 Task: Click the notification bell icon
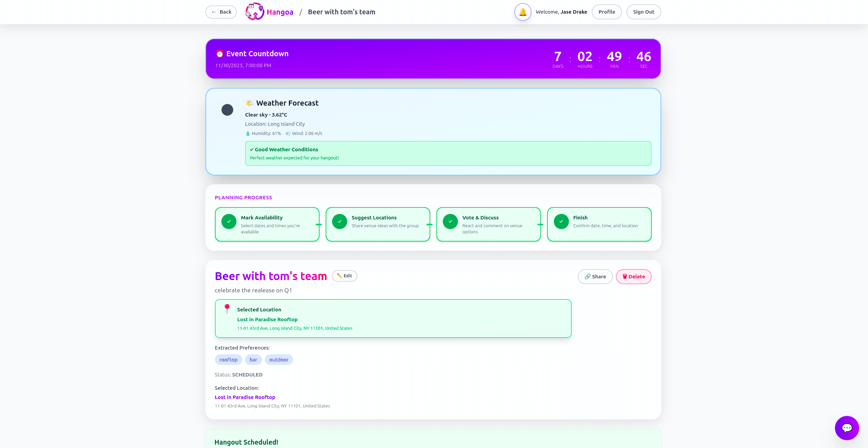pyautogui.click(x=523, y=12)
